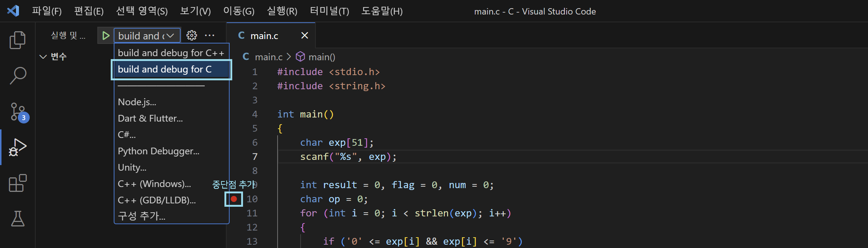This screenshot has height=248, width=868.
Task: Close the main.c editor tab
Action: pos(305,35)
